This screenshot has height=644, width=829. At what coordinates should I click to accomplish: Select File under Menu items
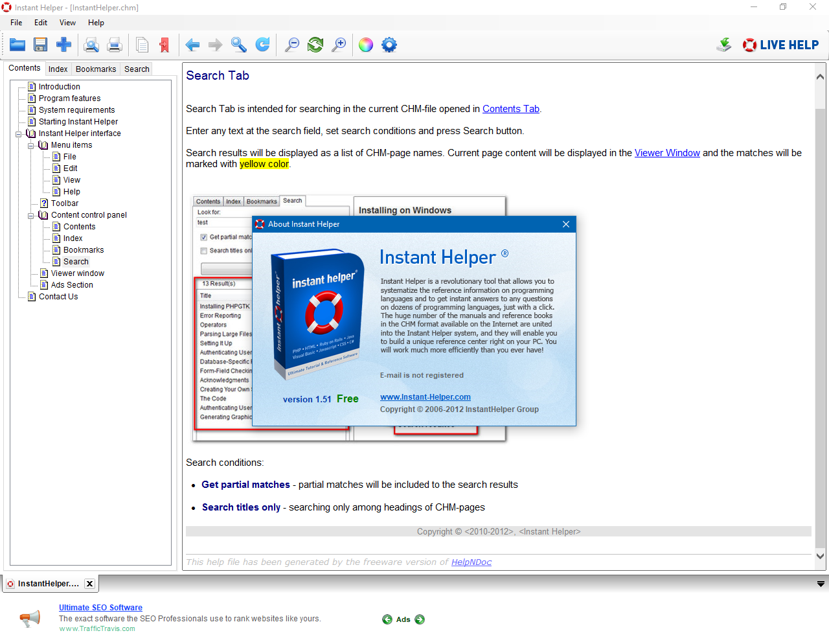point(70,157)
